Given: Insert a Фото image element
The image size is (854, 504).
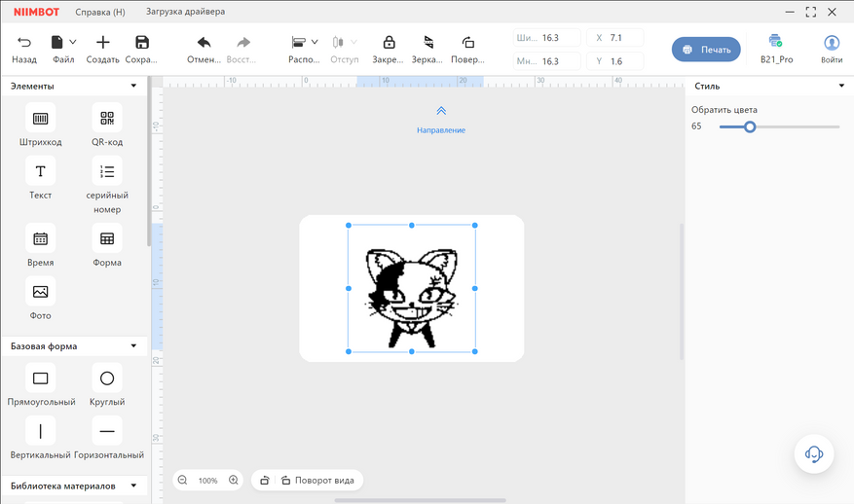Looking at the screenshot, I should pos(40,292).
